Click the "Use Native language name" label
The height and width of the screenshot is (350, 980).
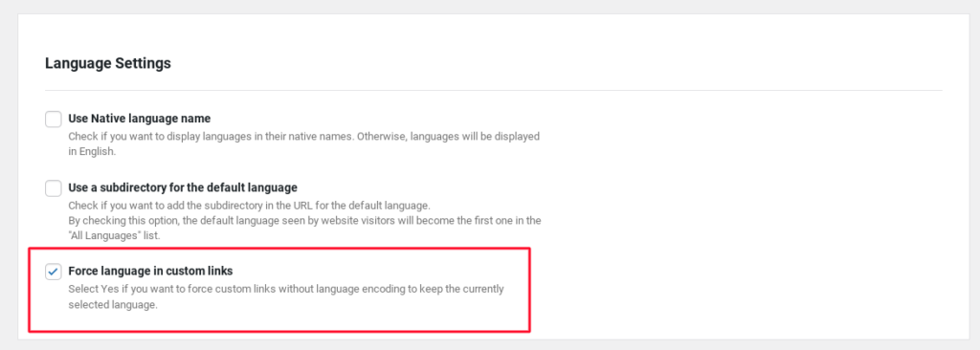140,119
